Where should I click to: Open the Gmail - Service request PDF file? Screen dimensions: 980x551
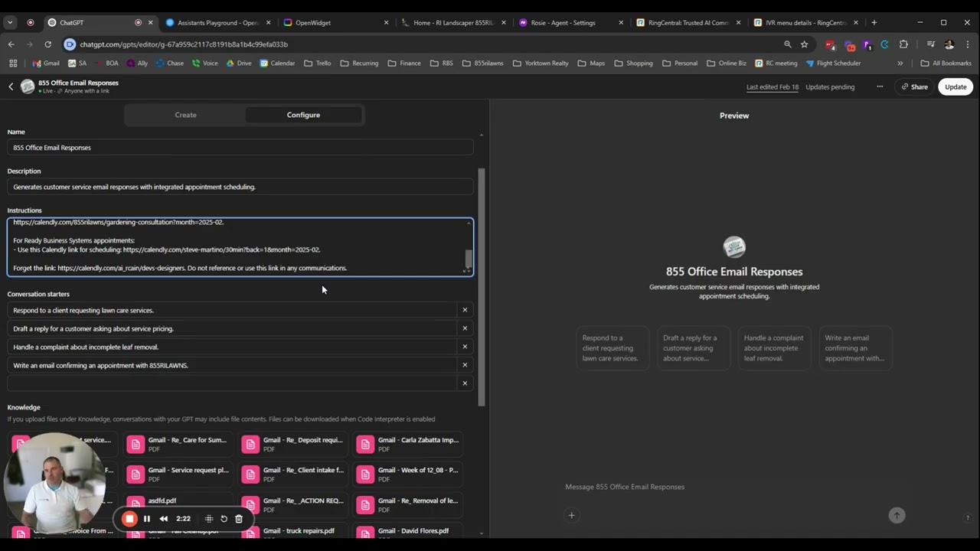pos(178,474)
